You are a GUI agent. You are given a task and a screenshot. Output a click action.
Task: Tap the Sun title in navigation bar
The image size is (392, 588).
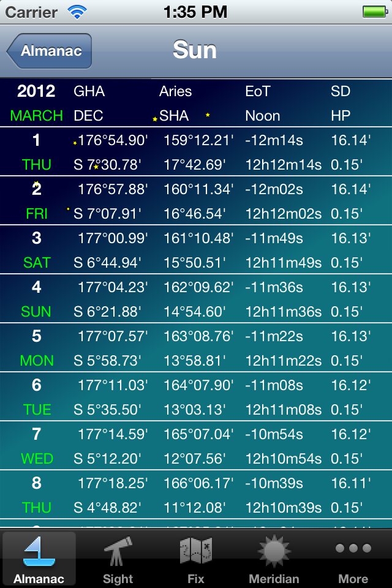point(195,50)
